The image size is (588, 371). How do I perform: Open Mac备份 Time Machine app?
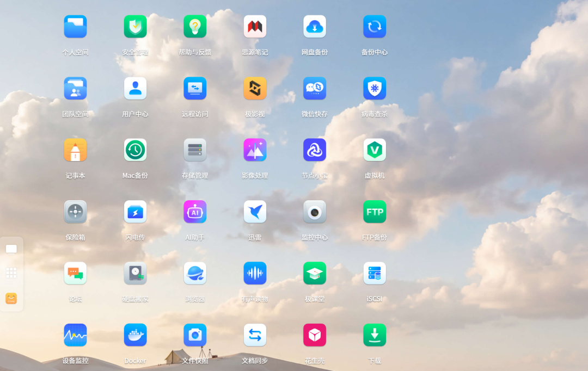click(x=136, y=150)
